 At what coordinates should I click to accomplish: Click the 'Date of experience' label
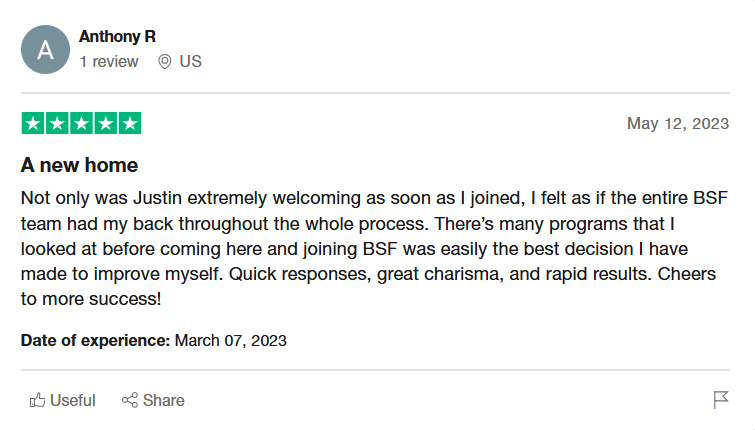click(x=95, y=340)
